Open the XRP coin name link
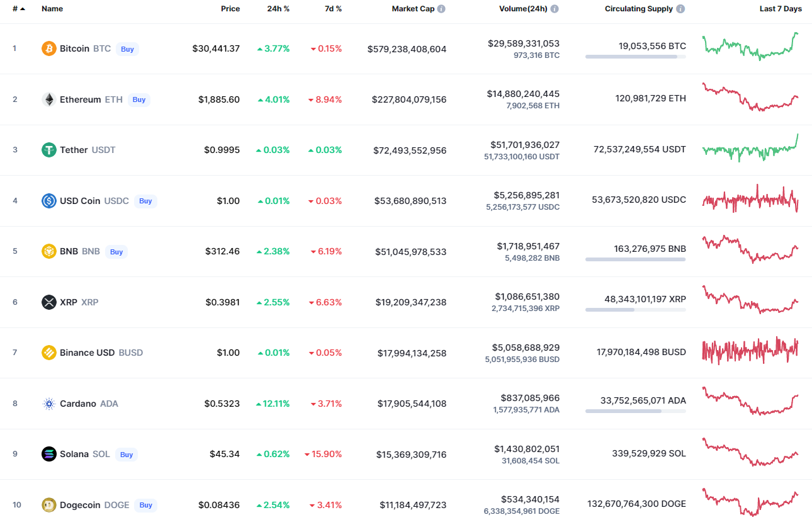Screen dimensions: 812x527 [x=69, y=302]
